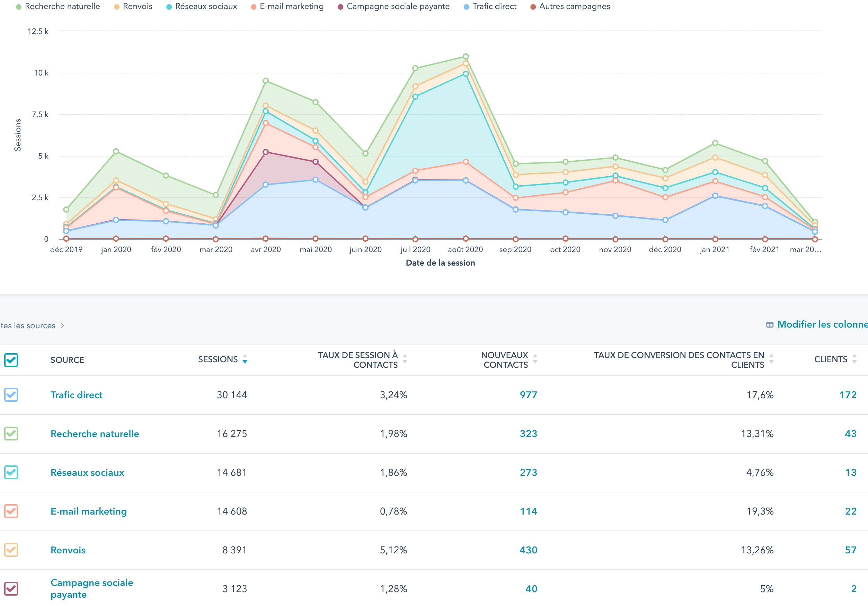Click the 3,24% session-to-contact rate
Viewport: 868px width, 606px height.
[x=393, y=395]
